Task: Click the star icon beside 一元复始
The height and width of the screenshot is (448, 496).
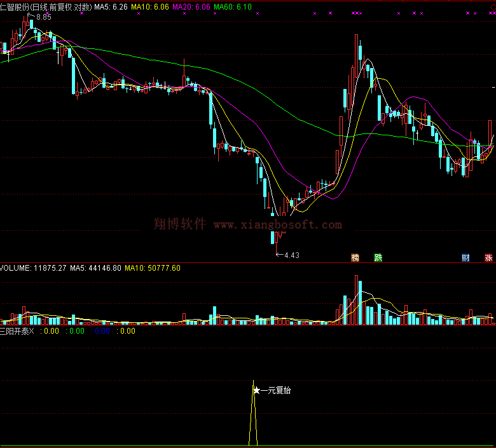Action: (x=256, y=390)
